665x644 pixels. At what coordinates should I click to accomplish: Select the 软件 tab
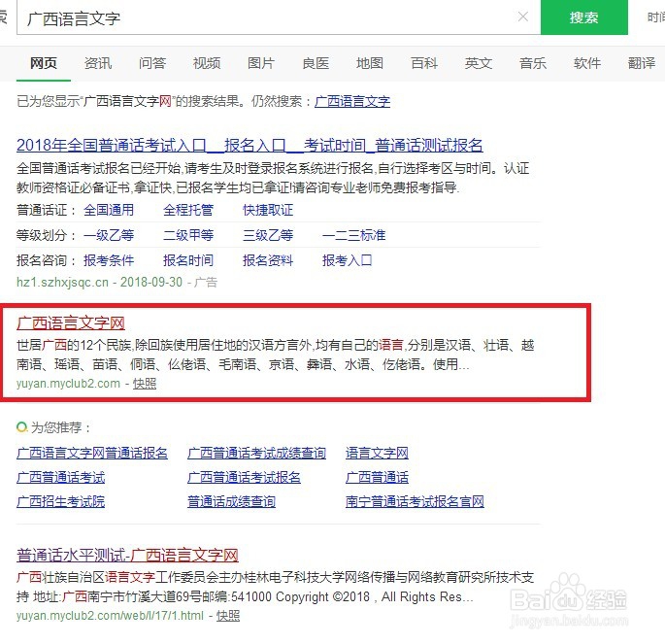click(x=587, y=63)
